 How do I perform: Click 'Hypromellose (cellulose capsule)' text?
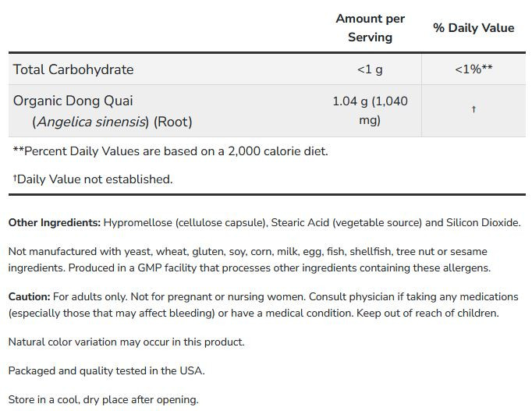click(185, 223)
